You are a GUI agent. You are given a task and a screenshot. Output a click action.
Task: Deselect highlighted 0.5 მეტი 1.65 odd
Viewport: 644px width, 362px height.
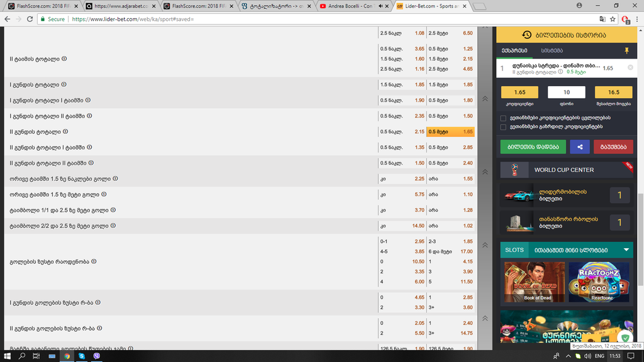(x=450, y=132)
